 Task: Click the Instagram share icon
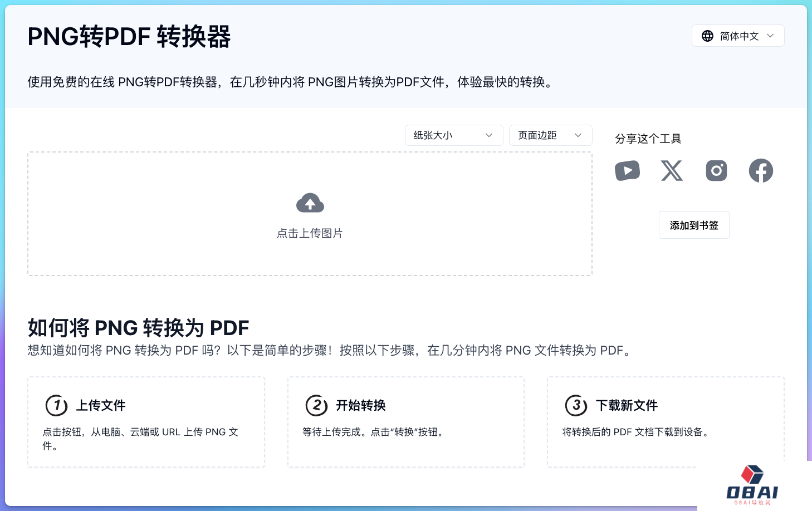tap(716, 171)
